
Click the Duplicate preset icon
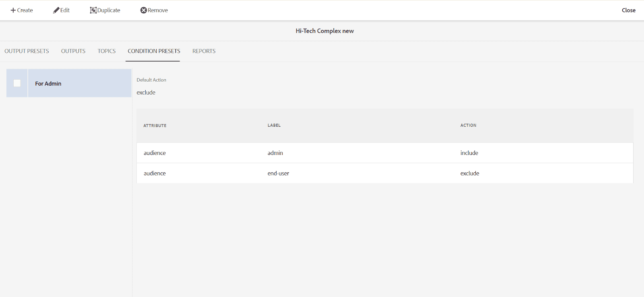point(93,10)
